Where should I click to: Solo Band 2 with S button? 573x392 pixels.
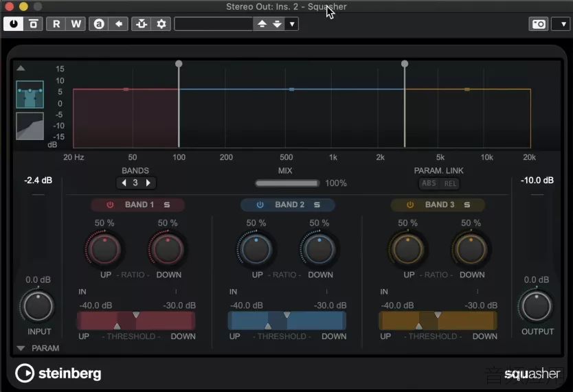coord(317,205)
